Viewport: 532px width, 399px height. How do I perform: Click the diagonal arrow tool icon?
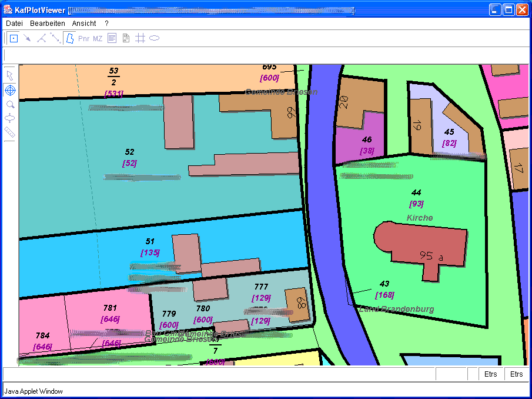coord(27,39)
